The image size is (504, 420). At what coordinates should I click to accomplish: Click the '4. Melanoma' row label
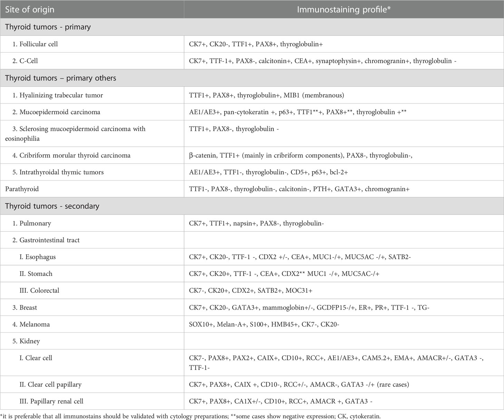[31, 324]
